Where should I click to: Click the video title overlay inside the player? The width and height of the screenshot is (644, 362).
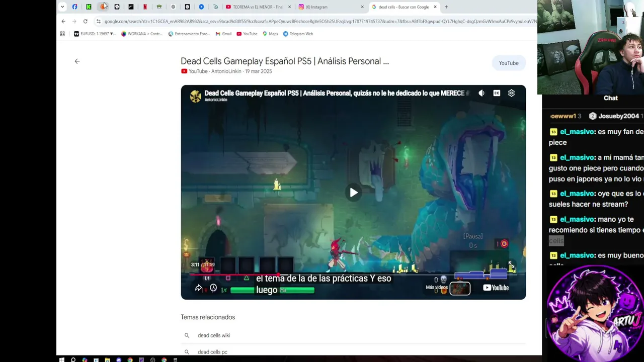[x=336, y=93]
